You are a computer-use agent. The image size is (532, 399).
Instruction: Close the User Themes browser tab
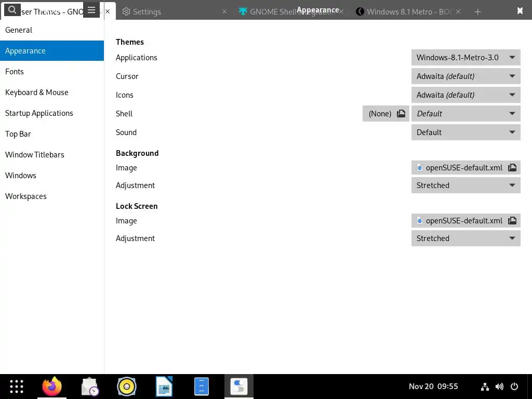(108, 11)
